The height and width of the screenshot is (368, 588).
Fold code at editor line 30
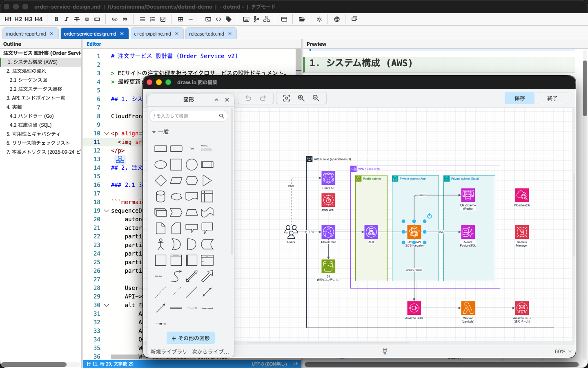pos(107,305)
